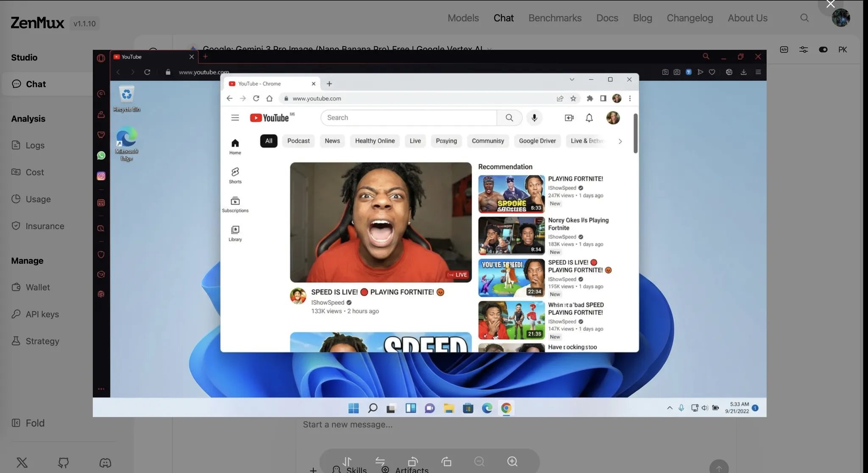Click the ZenMux search magnifier icon
This screenshot has width=868, height=473.
coord(804,18)
